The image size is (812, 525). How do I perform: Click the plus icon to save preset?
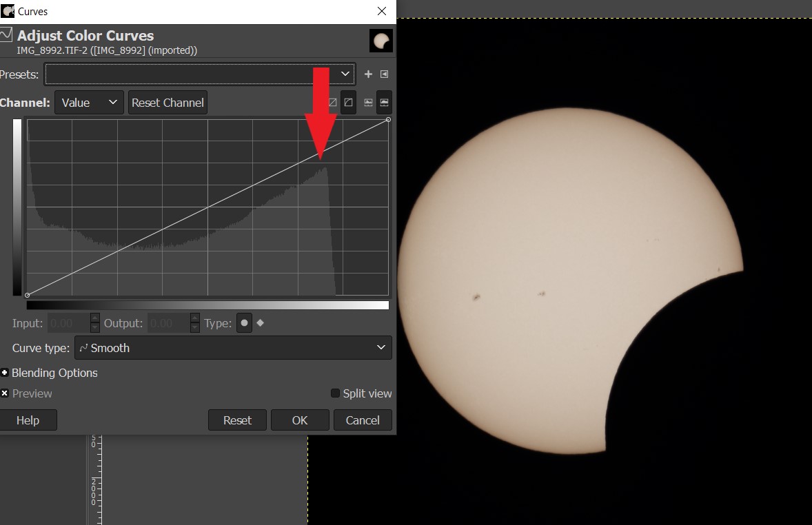tap(368, 74)
